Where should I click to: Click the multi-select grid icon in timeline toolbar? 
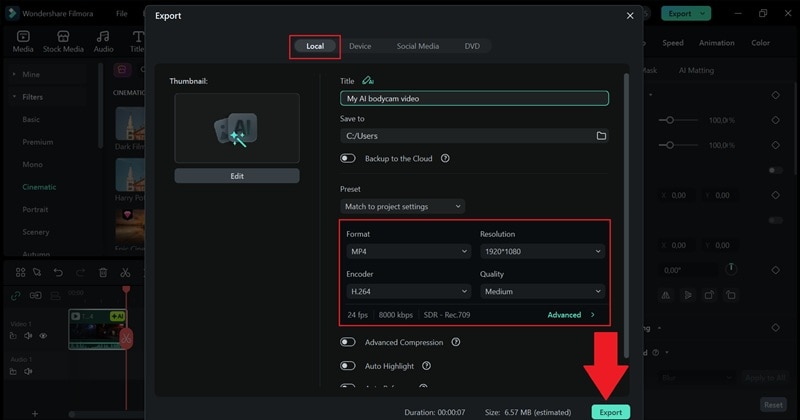click(x=20, y=273)
